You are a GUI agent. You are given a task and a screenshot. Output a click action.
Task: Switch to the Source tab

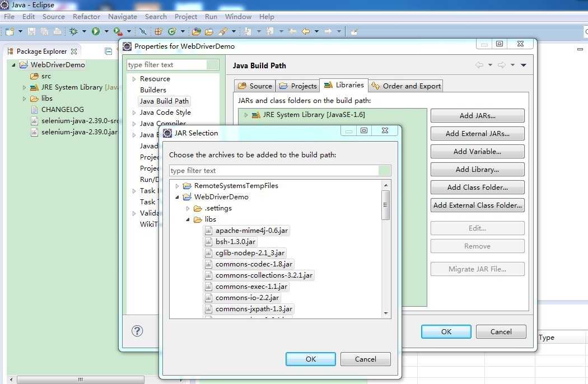click(x=255, y=86)
